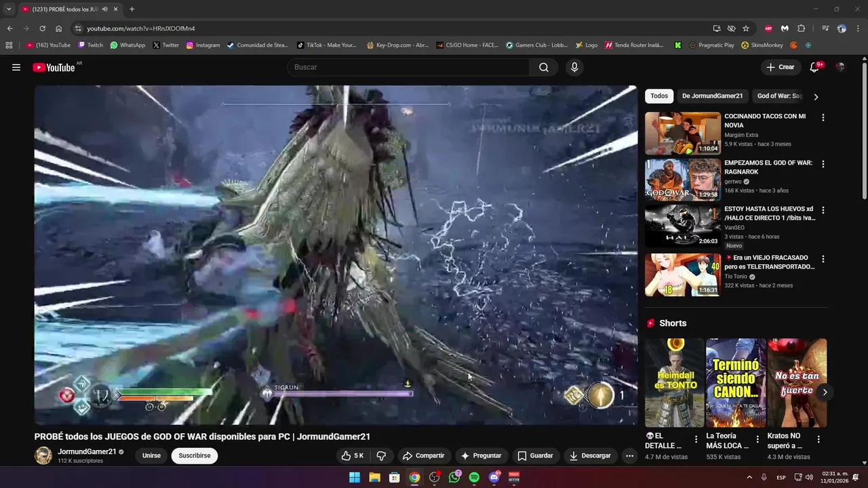
Task: Start voice search with the microphone icon
Action: [x=574, y=67]
